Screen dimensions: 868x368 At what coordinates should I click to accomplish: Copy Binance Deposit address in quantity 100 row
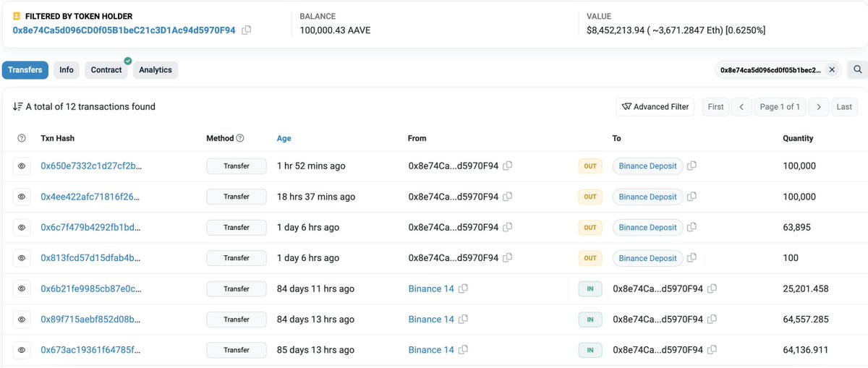click(x=692, y=258)
